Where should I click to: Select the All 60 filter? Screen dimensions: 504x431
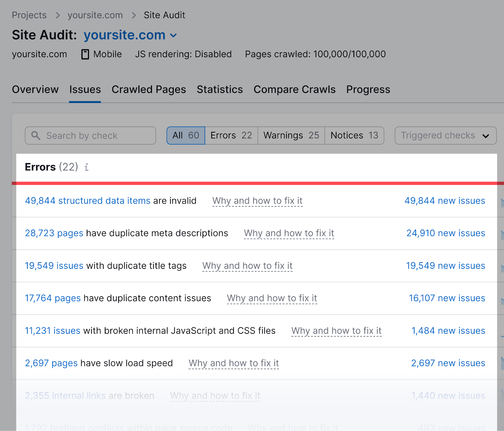click(186, 136)
